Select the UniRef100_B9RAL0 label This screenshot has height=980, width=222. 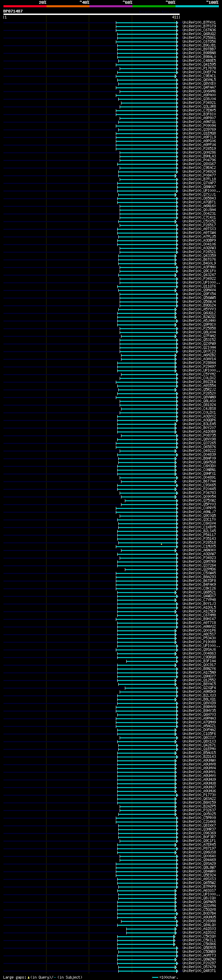[199, 57]
